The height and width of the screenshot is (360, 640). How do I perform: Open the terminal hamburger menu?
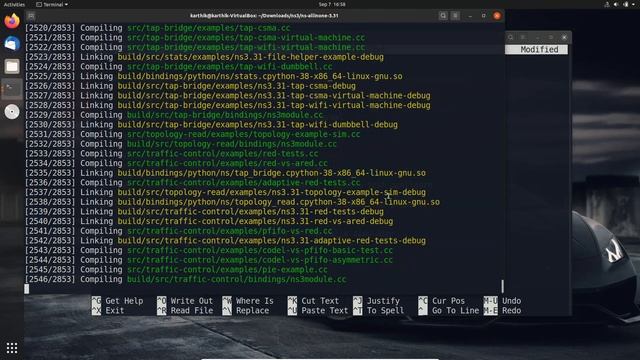click(455, 16)
